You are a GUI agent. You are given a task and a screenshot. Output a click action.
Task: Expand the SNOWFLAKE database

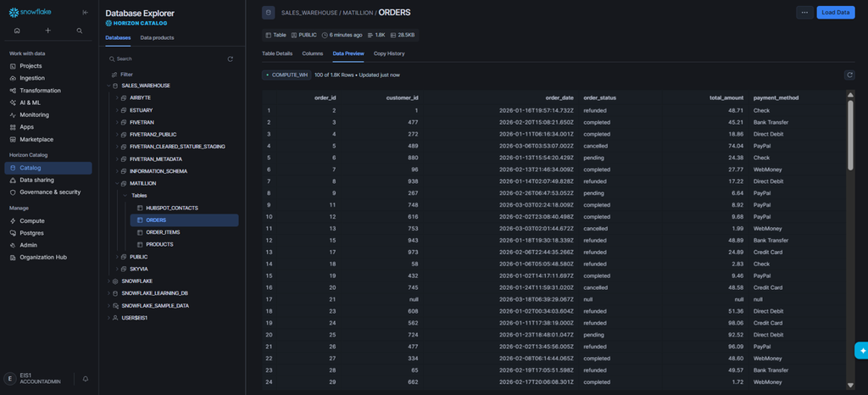108,281
